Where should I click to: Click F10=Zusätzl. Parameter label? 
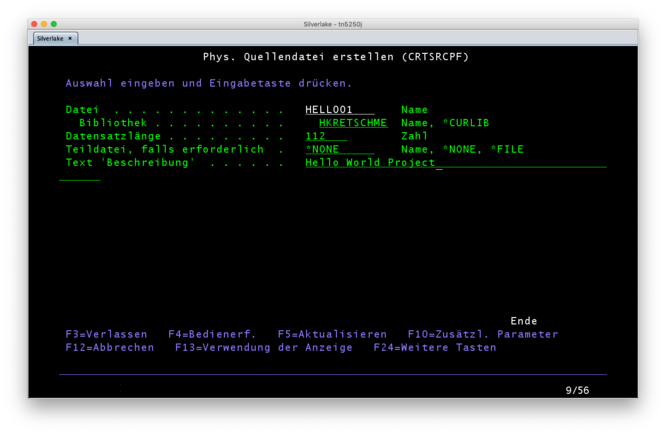[483, 334]
